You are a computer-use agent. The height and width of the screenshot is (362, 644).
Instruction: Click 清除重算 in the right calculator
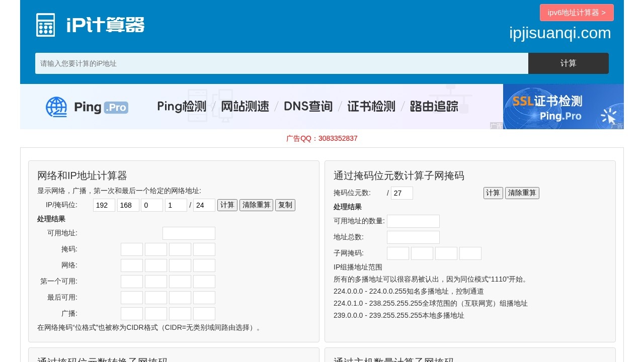pyautogui.click(x=522, y=193)
